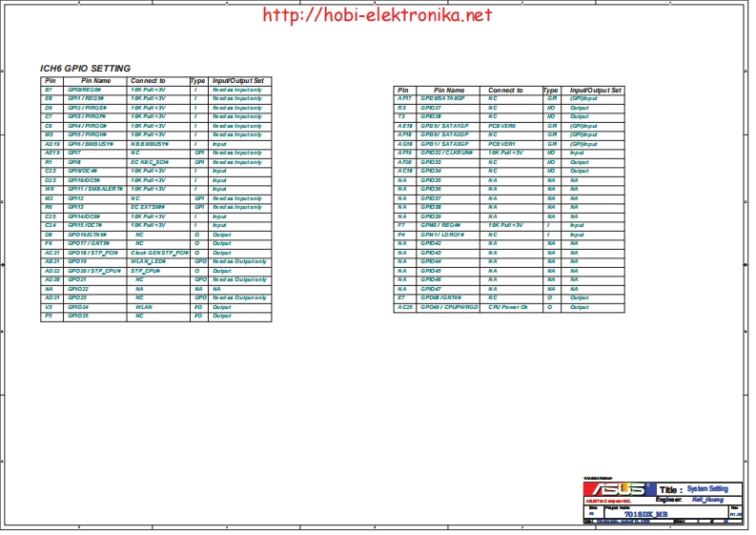Select the 'CPU Power Ok' cell

coord(508,307)
